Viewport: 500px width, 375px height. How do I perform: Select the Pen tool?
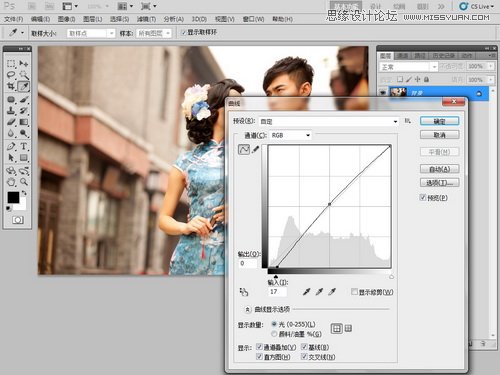[x=11, y=146]
